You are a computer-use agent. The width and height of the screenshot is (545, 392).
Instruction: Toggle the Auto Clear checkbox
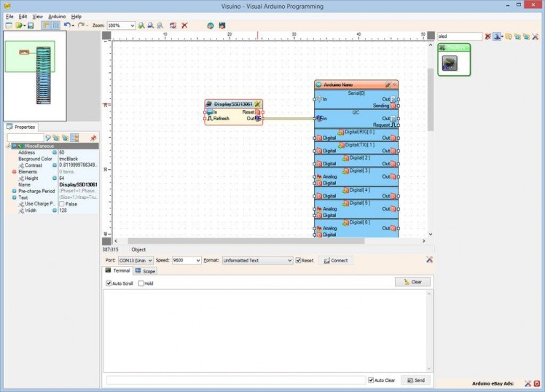click(x=371, y=380)
